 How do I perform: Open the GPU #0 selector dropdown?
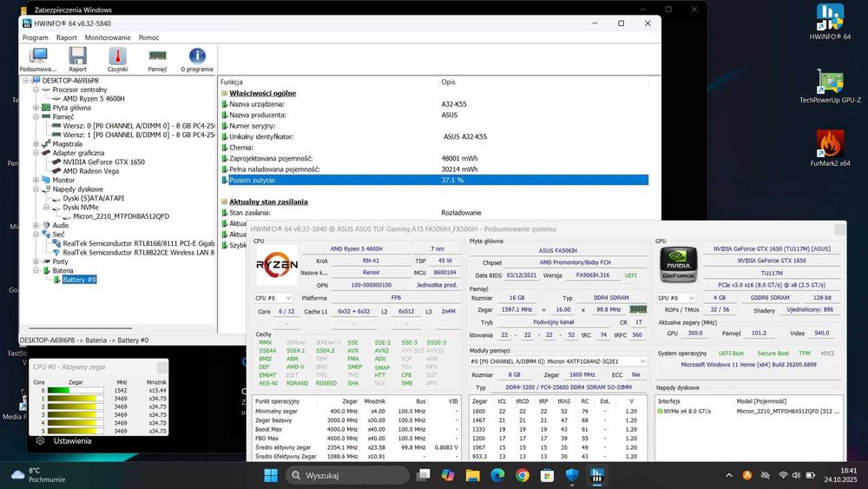click(x=675, y=298)
